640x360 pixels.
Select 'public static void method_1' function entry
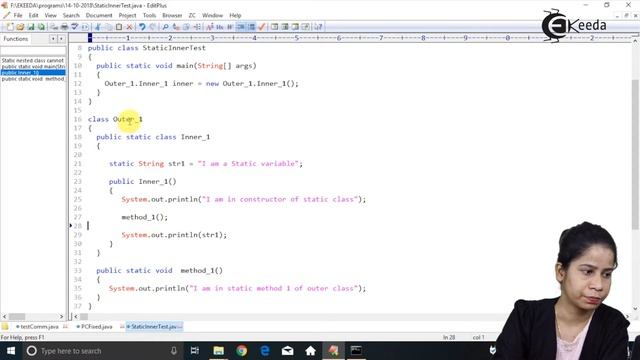pyautogui.click(x=33, y=79)
